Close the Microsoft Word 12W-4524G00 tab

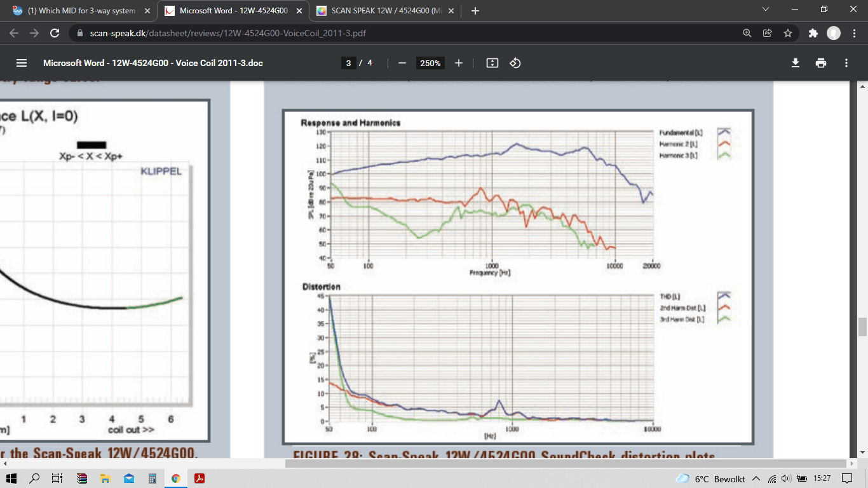coord(299,11)
